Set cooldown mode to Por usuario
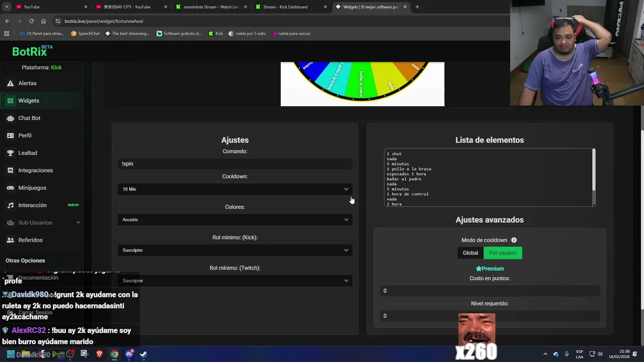Image resolution: width=644 pixels, height=362 pixels. (x=503, y=253)
